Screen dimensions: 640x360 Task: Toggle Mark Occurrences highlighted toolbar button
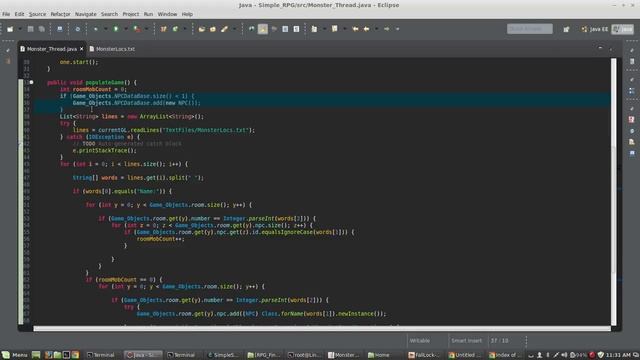pos(263,29)
